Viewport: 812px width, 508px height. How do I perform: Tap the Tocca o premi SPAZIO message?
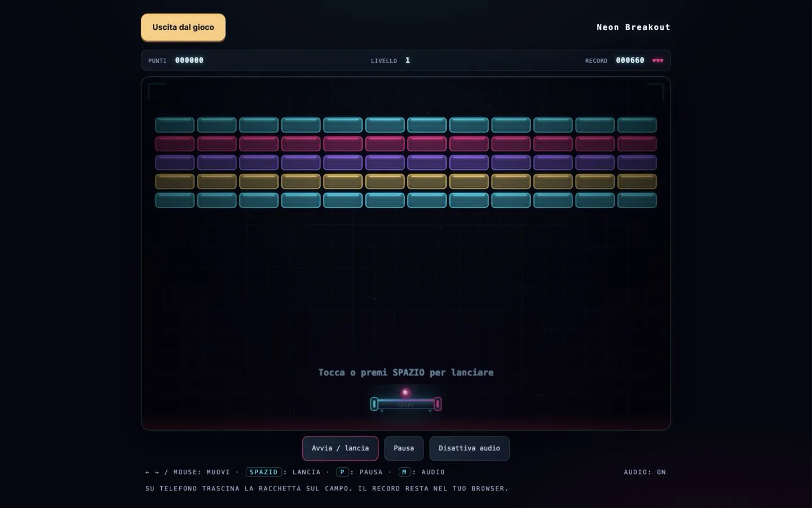tap(406, 373)
